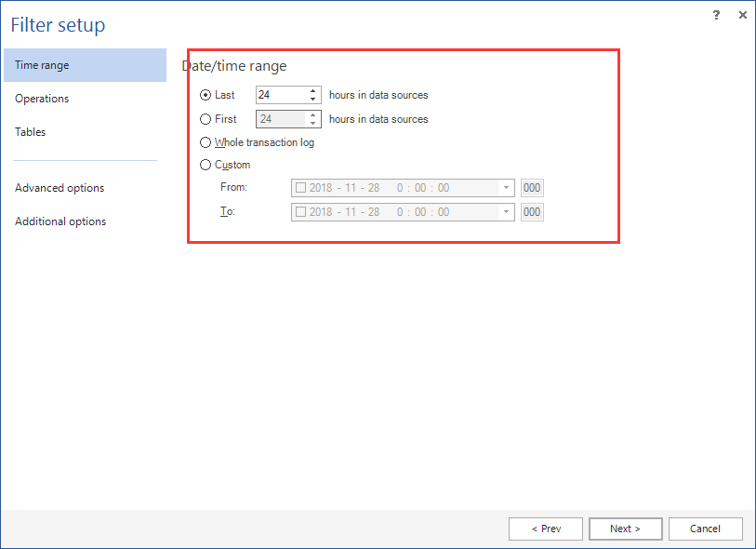
Task: Click the 000 milliseconds button beside To
Action: click(531, 211)
